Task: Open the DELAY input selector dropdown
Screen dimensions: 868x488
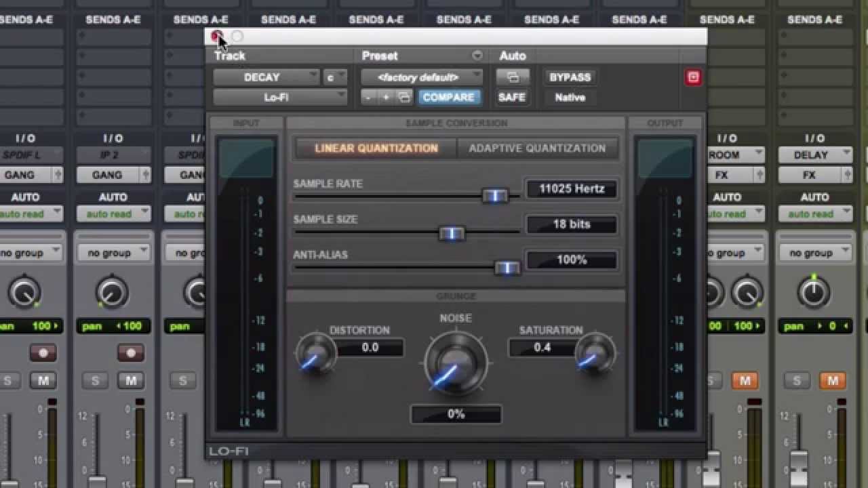Action: pyautogui.click(x=815, y=155)
